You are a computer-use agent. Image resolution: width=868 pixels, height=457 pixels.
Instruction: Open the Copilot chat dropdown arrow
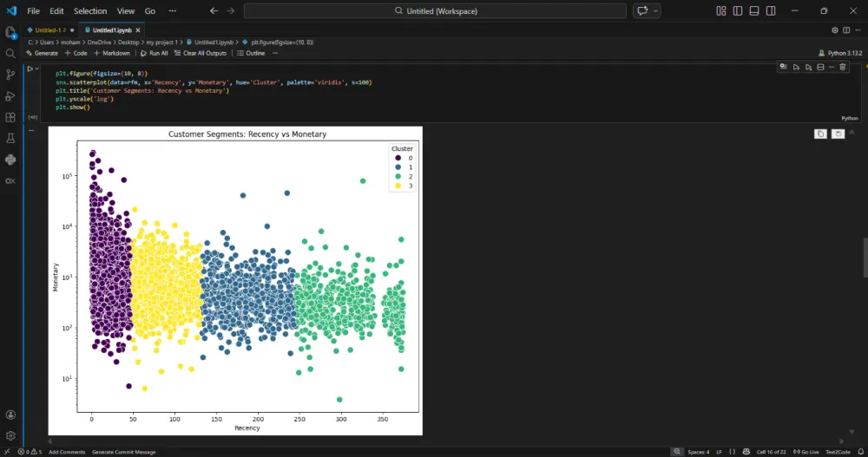point(655,11)
